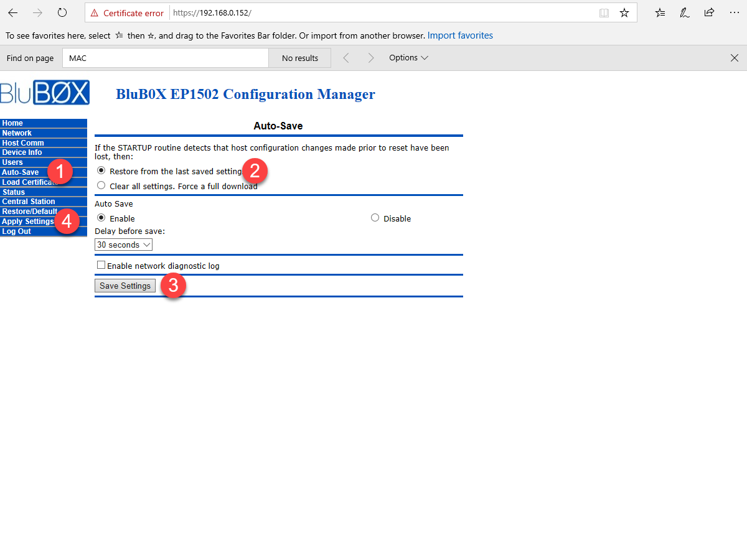Click the Import favorites link
This screenshot has width=747, height=560.
click(x=460, y=35)
